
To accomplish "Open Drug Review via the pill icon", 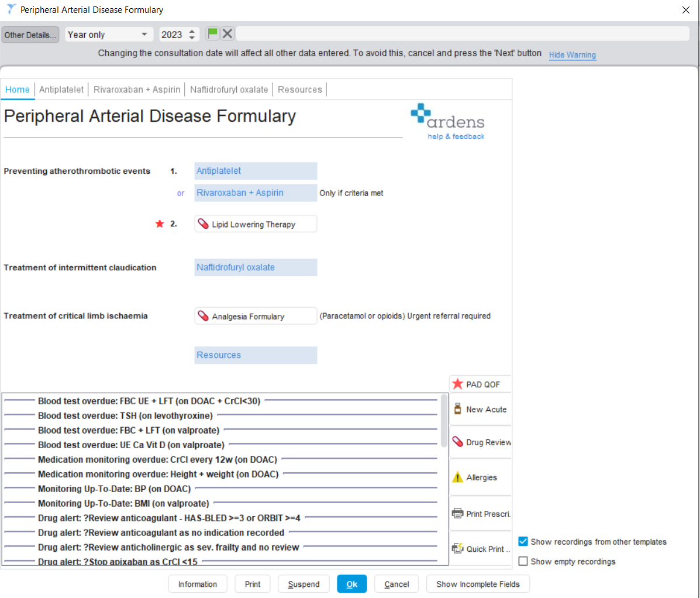I will 458,441.
